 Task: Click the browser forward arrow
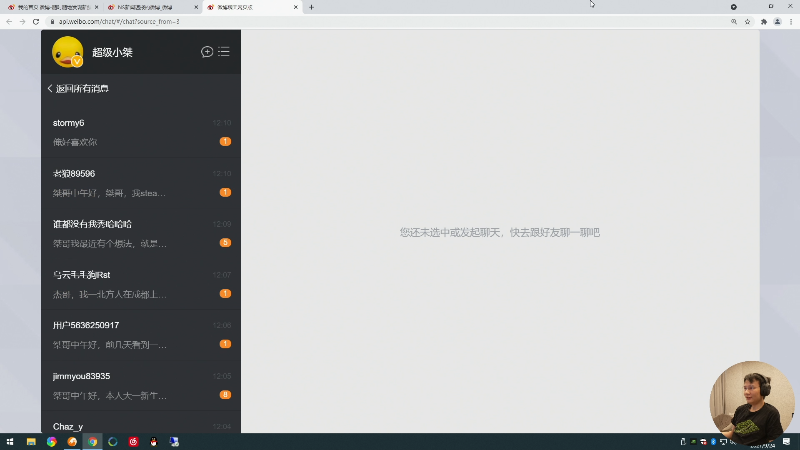[x=22, y=21]
